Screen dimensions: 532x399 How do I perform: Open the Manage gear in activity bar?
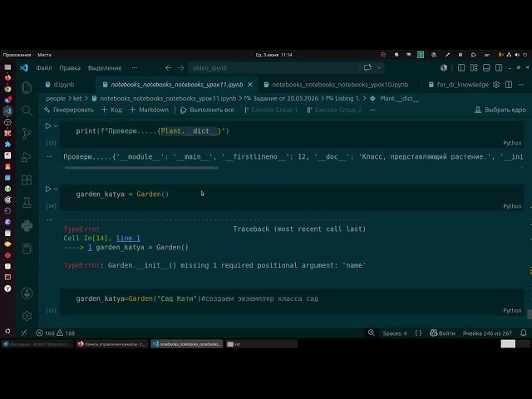(x=27, y=316)
